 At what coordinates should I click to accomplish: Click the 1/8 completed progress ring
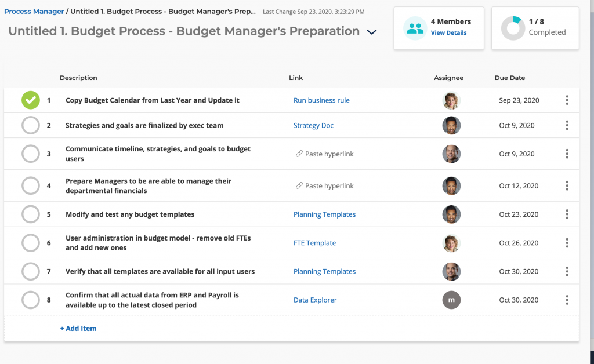click(x=513, y=28)
